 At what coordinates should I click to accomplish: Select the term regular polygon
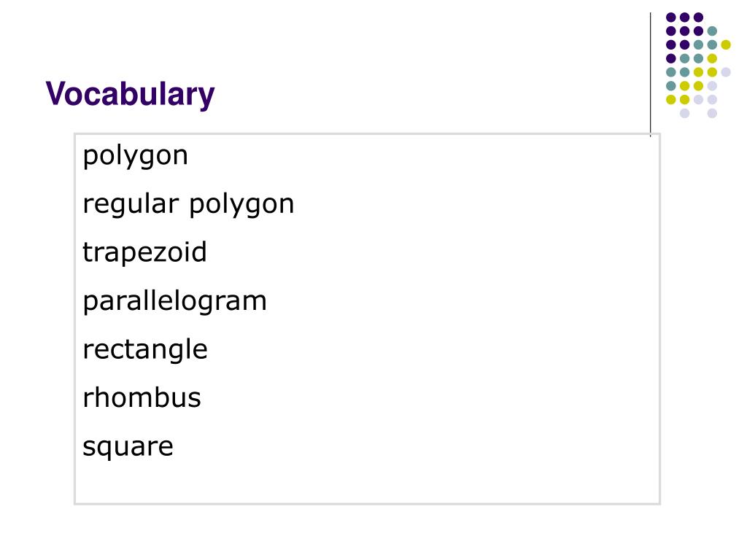(188, 205)
